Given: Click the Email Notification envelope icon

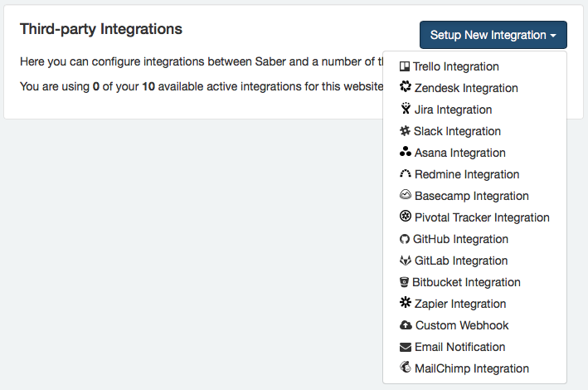Looking at the screenshot, I should point(406,347).
